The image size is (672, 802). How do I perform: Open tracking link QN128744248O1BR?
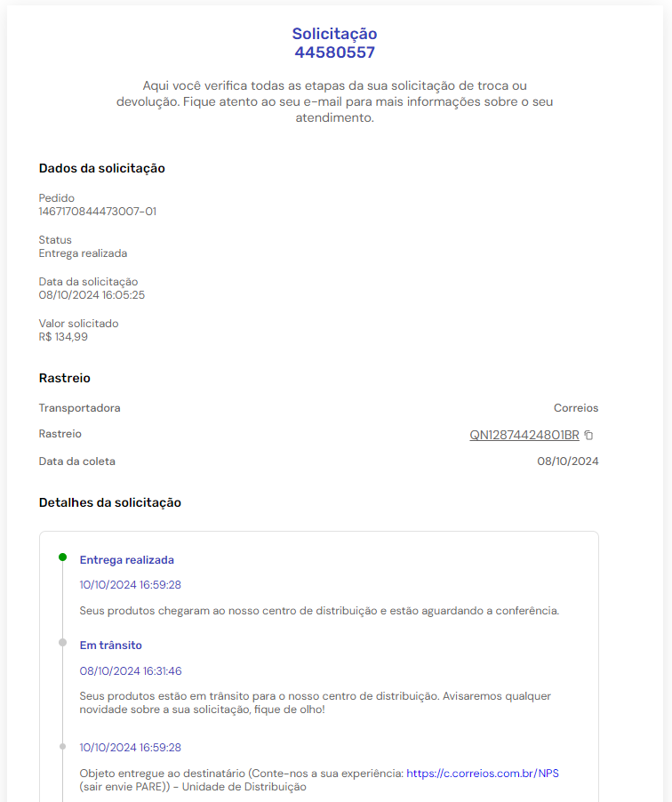click(524, 436)
